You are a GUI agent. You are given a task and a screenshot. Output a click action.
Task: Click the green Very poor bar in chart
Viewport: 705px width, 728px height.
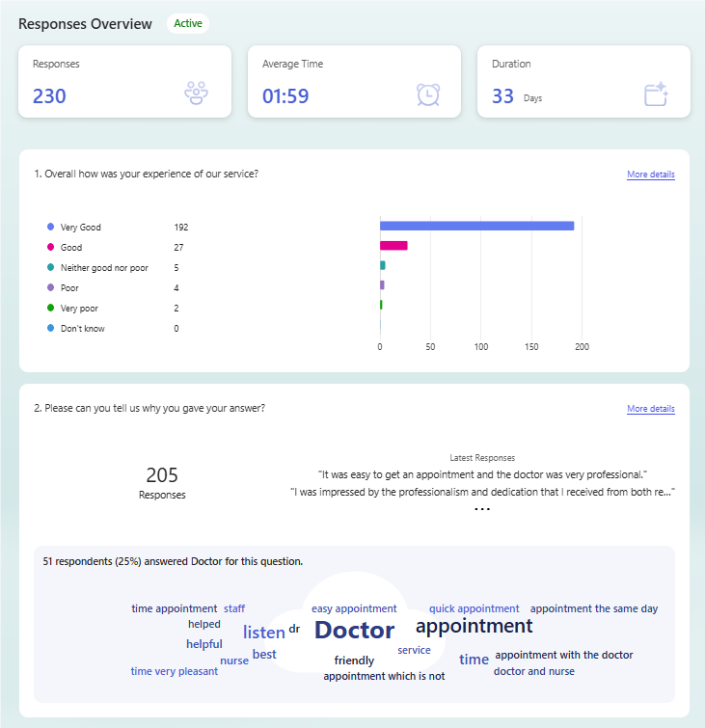pyautogui.click(x=381, y=305)
